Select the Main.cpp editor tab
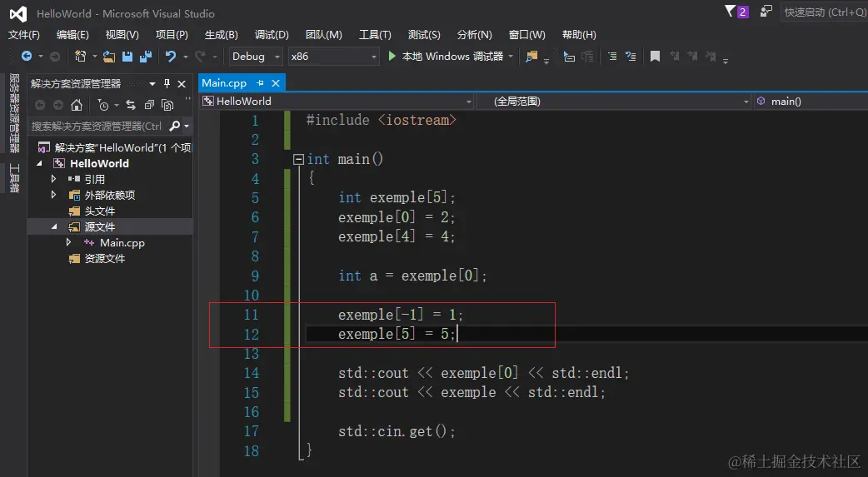This screenshot has width=868, height=477. pyautogui.click(x=224, y=83)
